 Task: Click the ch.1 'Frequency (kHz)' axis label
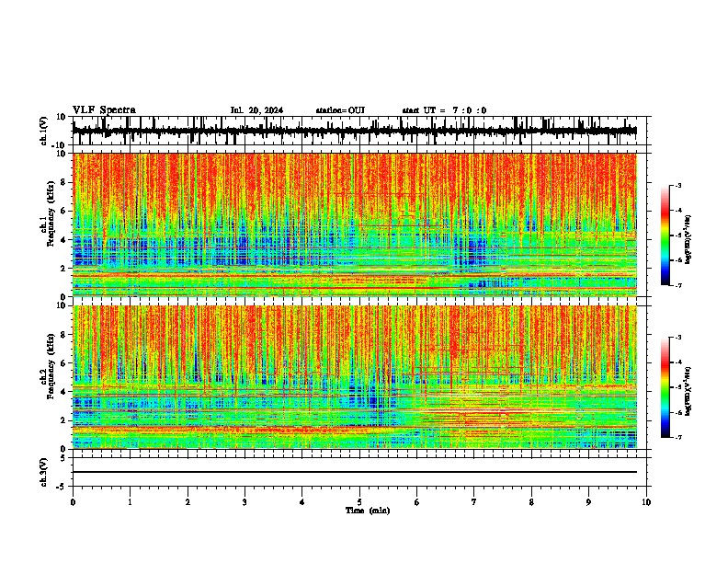click(51, 213)
